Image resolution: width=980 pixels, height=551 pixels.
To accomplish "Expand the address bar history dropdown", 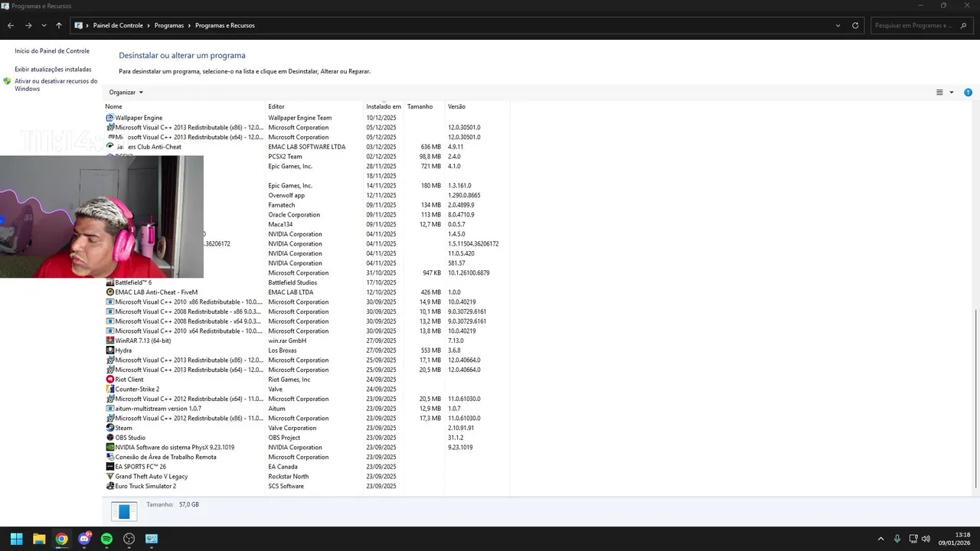I will (x=838, y=25).
